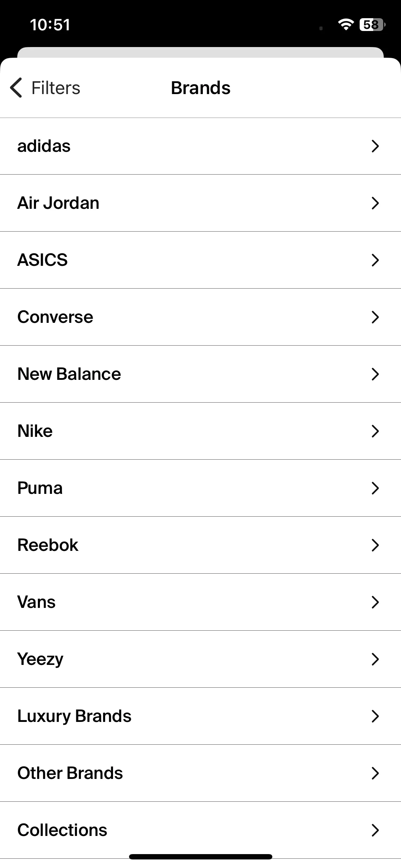Image resolution: width=401 pixels, height=868 pixels.
Task: Select Luxury Brands category
Action: [200, 716]
